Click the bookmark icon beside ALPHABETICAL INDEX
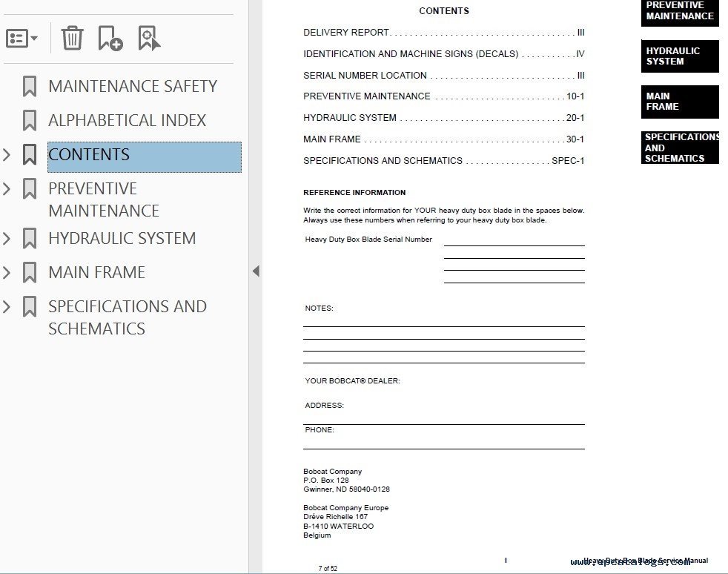Screen dimensions: 728x574 [30, 120]
